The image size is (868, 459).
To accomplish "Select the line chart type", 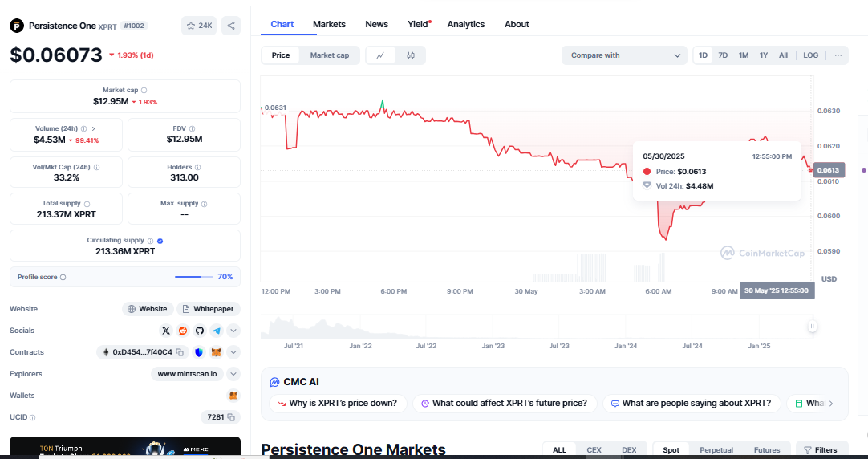I will pos(380,55).
